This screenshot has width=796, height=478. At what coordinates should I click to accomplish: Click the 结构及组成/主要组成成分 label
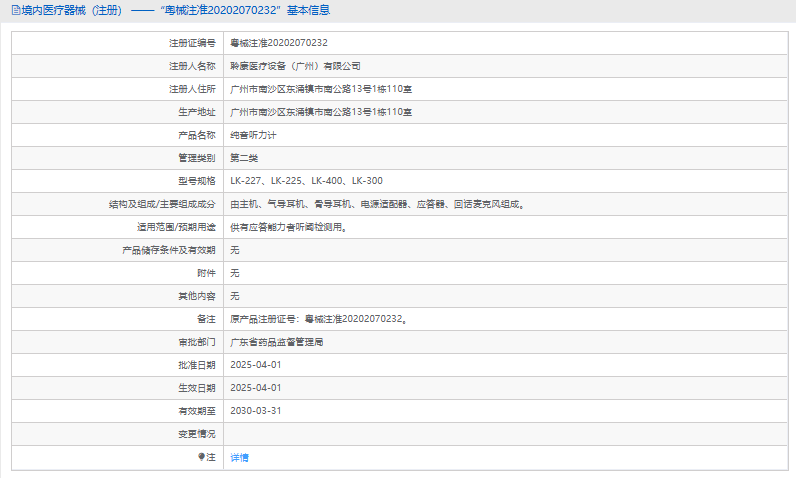click(x=162, y=204)
